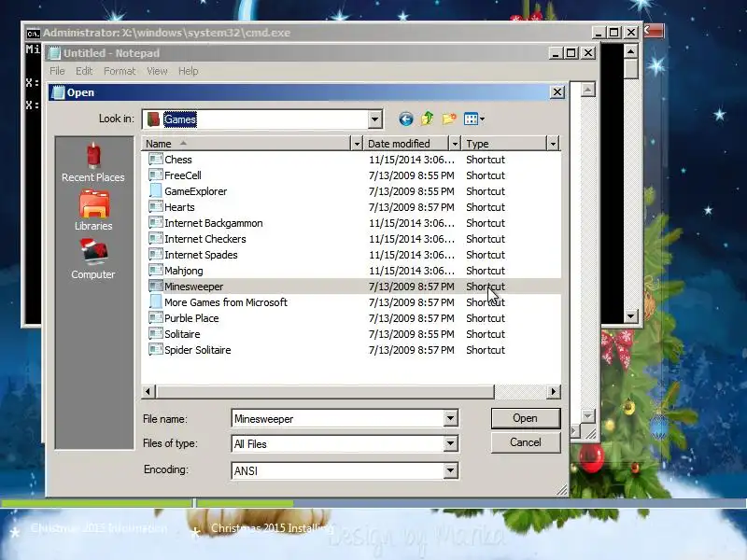Viewport: 747px width, 560px height.
Task: Expand the Encoding dropdown
Action: pos(450,471)
